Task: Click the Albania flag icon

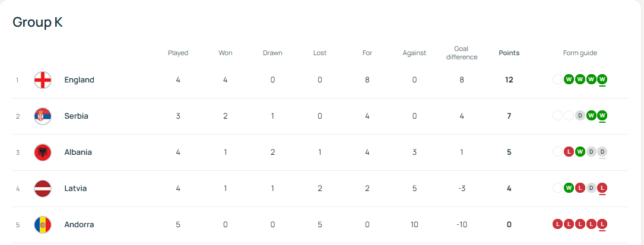Action: pos(43,152)
